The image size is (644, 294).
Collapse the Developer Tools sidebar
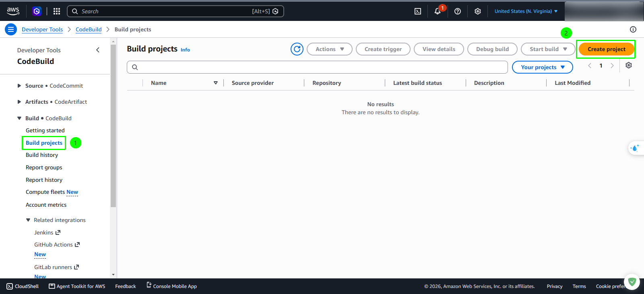98,50
